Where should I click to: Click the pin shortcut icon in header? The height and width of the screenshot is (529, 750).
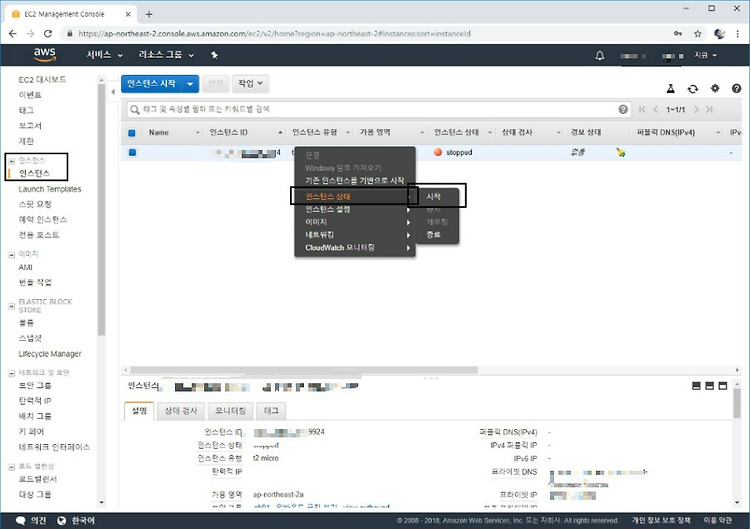[214, 55]
